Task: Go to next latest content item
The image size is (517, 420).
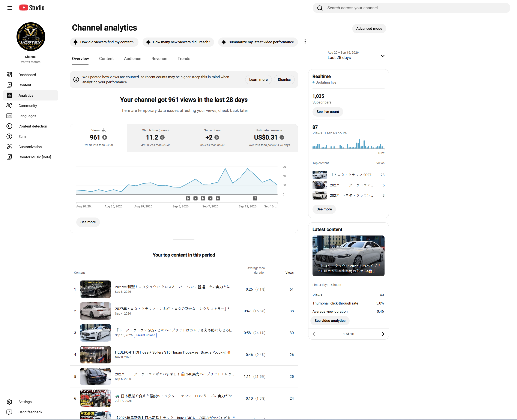Action: click(383, 334)
